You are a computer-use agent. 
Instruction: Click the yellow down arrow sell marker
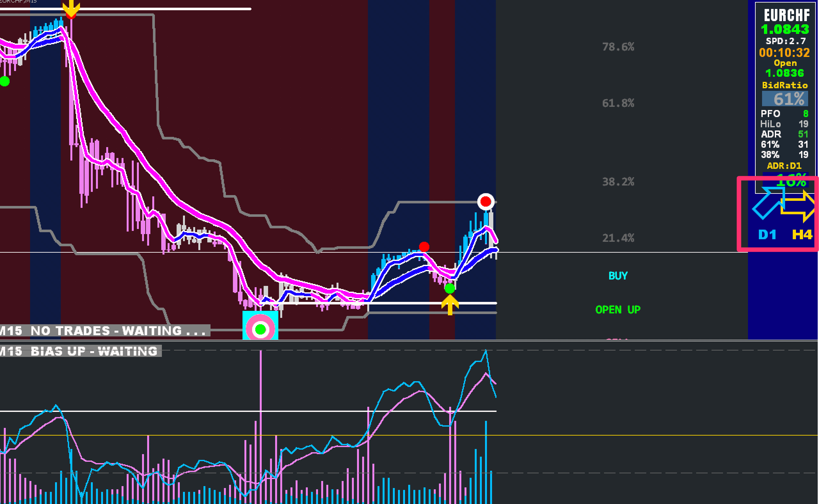click(71, 9)
